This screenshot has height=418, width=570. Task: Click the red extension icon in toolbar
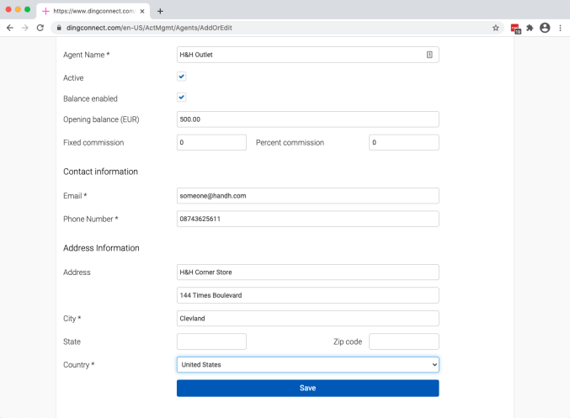click(515, 28)
